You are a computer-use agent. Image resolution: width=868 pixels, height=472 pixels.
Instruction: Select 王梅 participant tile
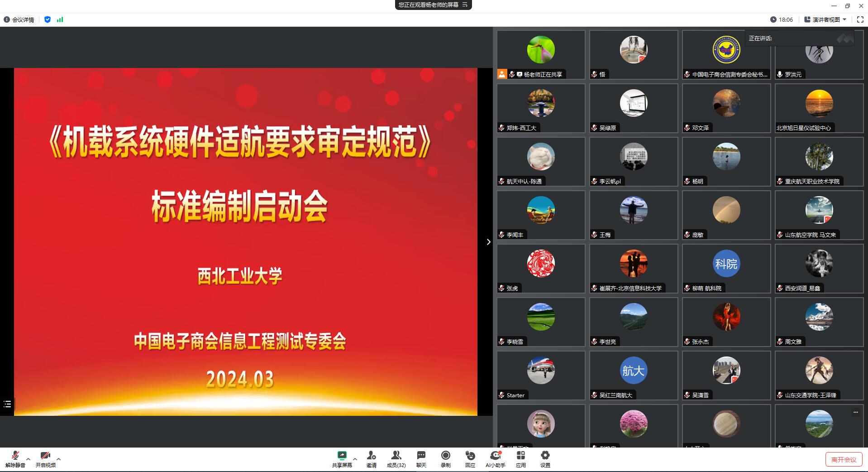634,215
